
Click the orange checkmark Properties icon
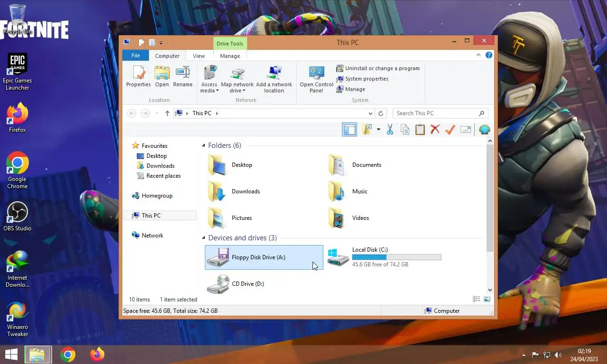click(450, 129)
